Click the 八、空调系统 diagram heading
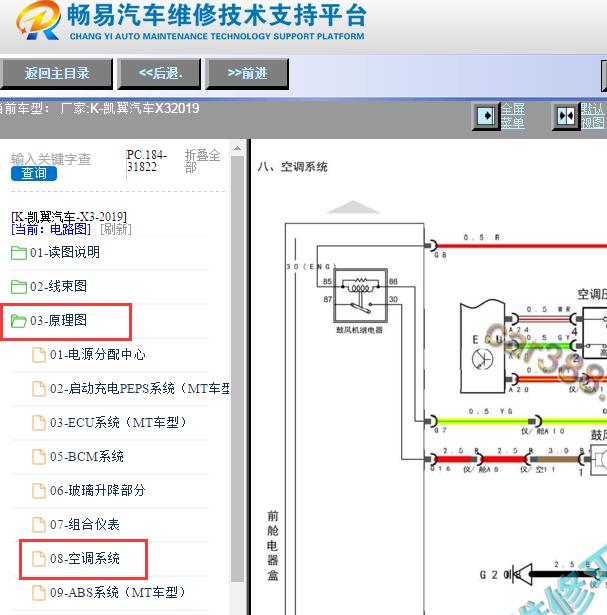The image size is (607, 615). coord(293,167)
